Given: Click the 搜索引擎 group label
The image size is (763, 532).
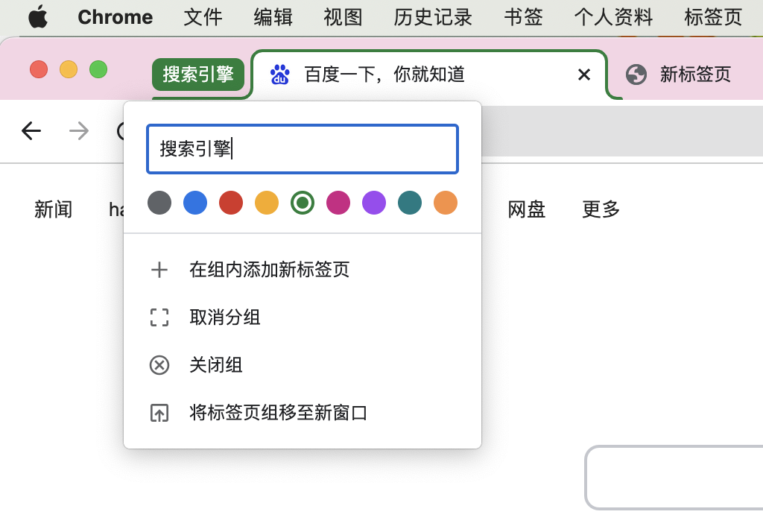Looking at the screenshot, I should pyautogui.click(x=198, y=75).
